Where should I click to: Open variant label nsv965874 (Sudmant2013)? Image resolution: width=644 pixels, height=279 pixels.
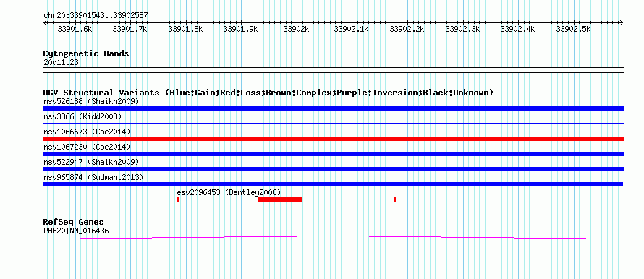click(x=93, y=177)
